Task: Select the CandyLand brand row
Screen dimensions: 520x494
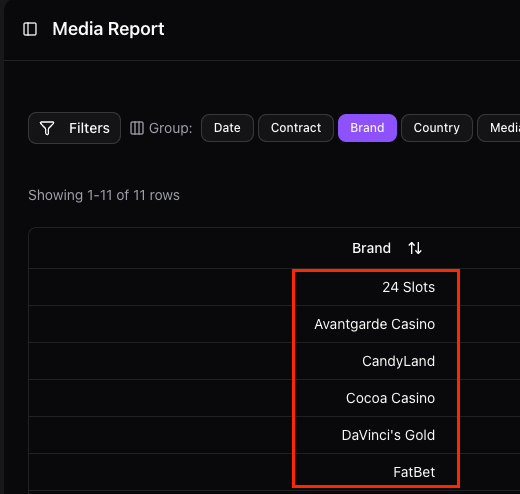Action: pyautogui.click(x=274, y=361)
